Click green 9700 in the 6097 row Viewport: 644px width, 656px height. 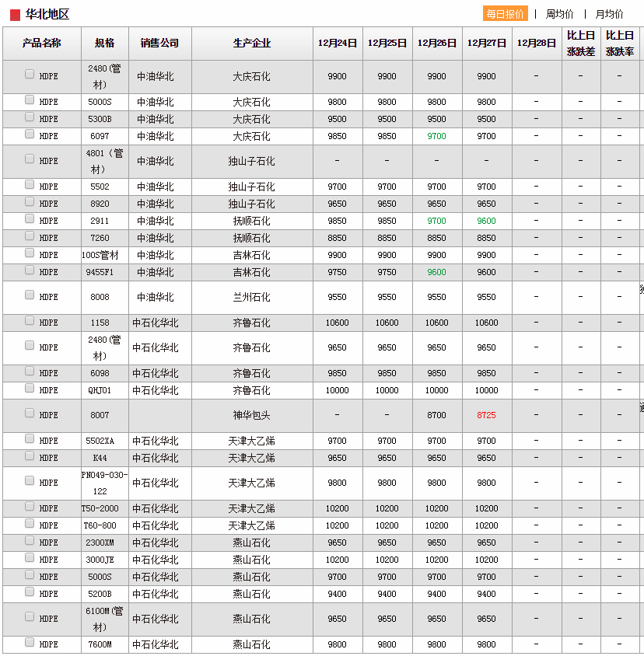(437, 136)
